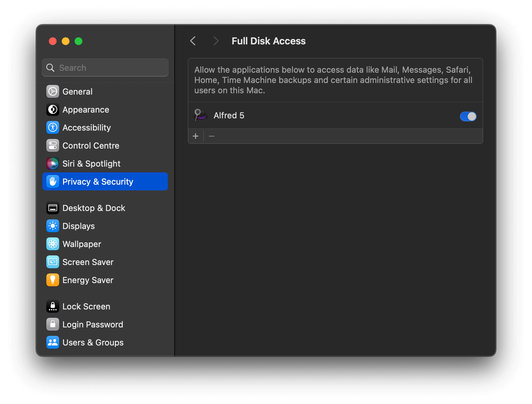532x404 pixels.
Task: Click the Privacy & Security hand icon
Action: (52, 181)
